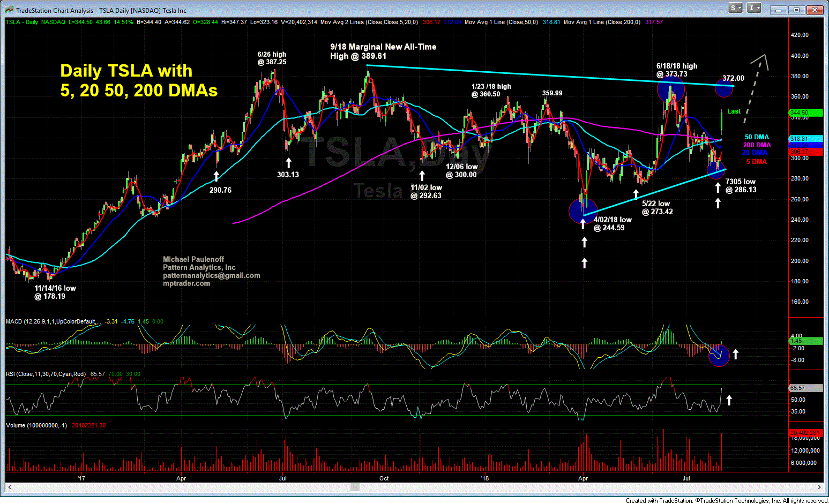Click the '5 DMA' legend label
Viewport: 829px width, 504px height.
click(756, 162)
